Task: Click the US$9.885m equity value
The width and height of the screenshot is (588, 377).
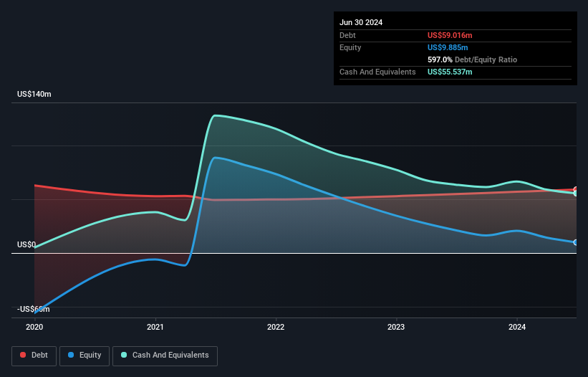Action: [x=448, y=47]
